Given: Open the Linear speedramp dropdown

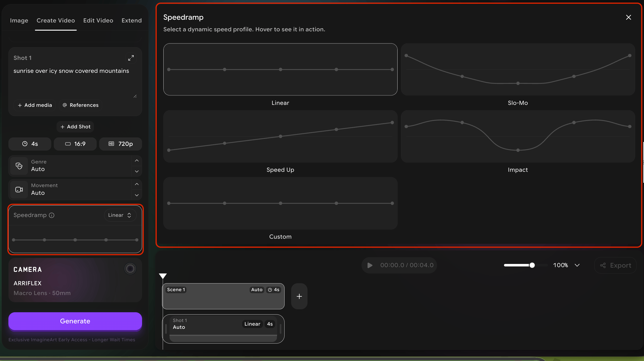Looking at the screenshot, I should tap(120, 215).
